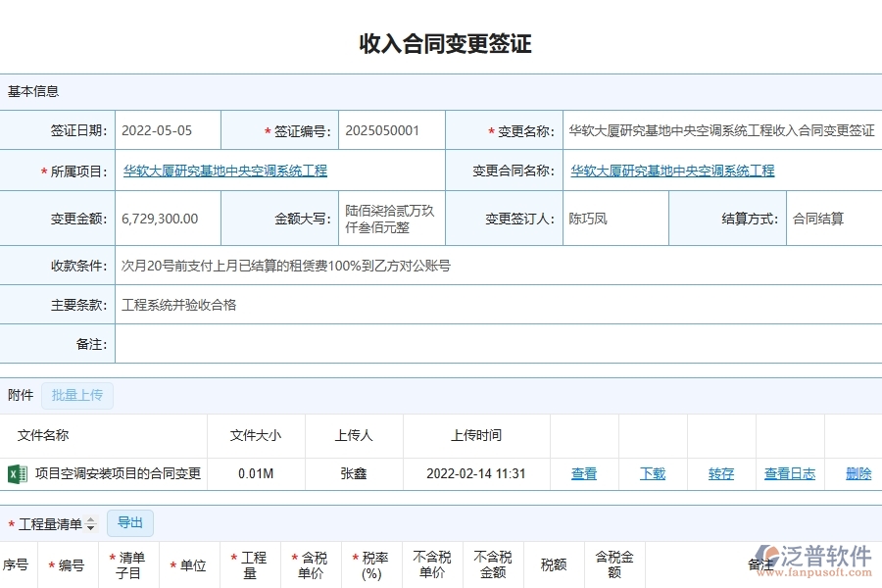Click the 导出 export button

coord(128,522)
